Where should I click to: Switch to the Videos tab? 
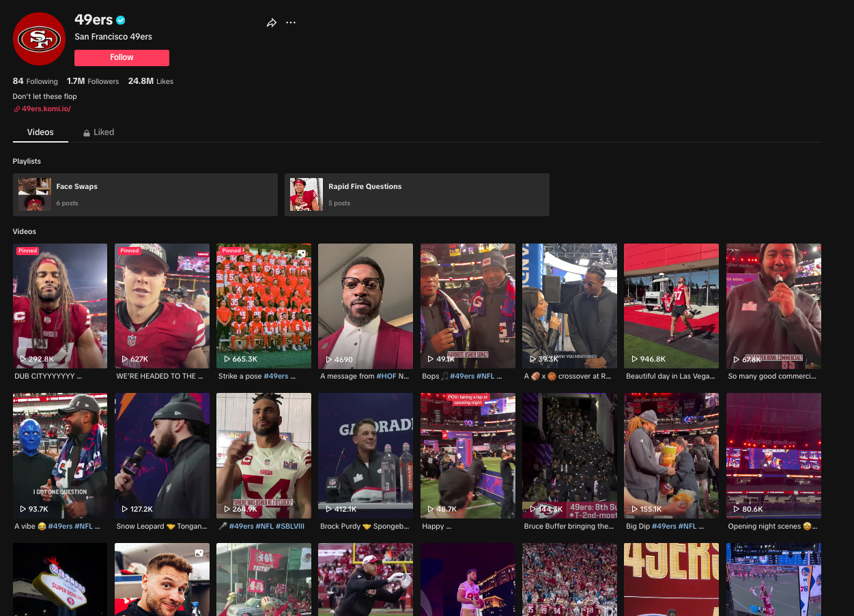40,132
